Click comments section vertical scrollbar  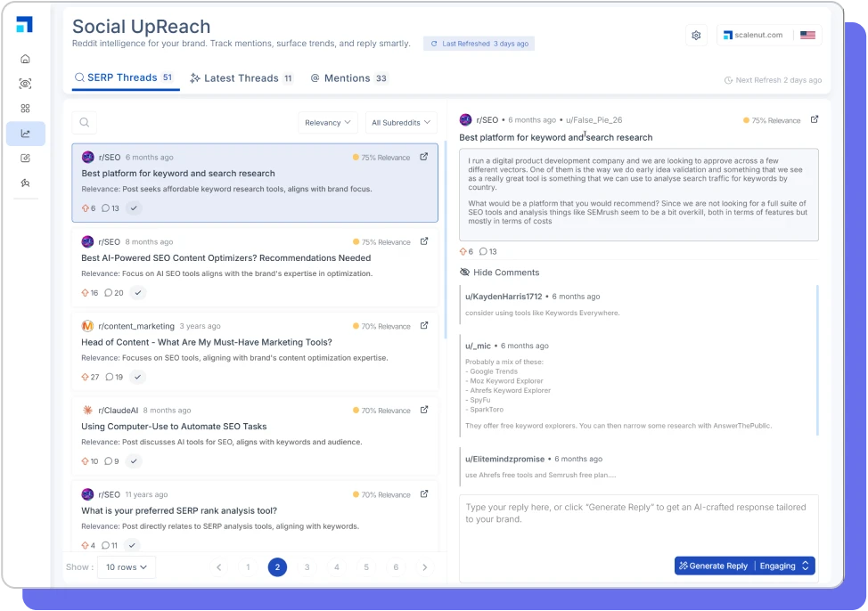(x=817, y=360)
